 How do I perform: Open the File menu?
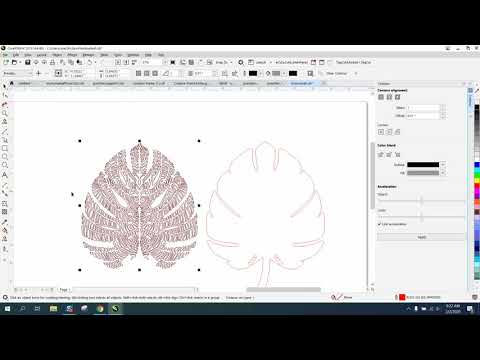click(x=6, y=55)
